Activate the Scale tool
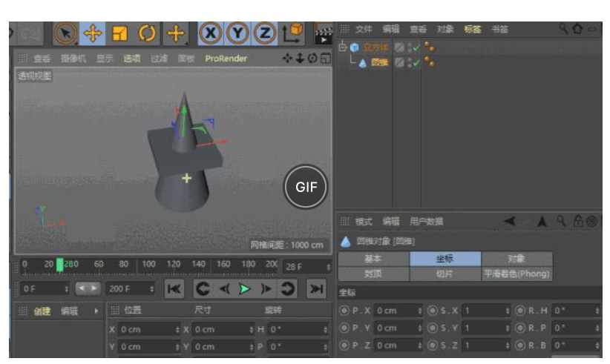The height and width of the screenshot is (364, 610). [119, 33]
